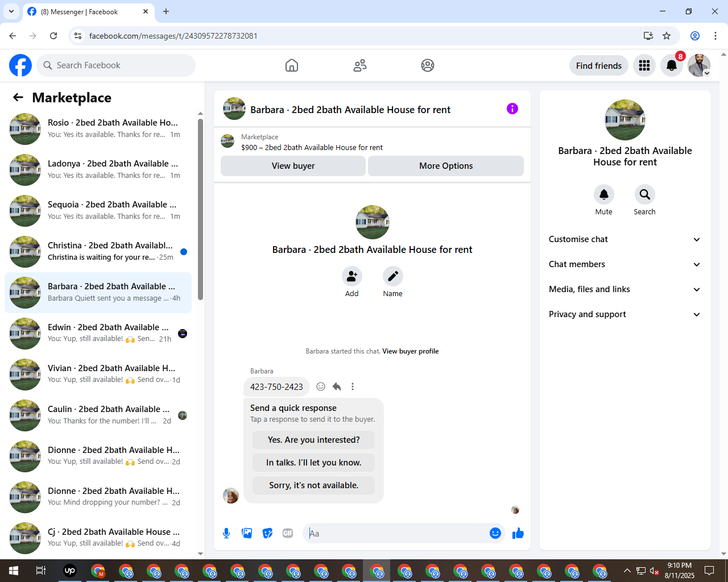Open the Sequoia conversation
Viewport: 728px width, 582px height.
(98, 211)
